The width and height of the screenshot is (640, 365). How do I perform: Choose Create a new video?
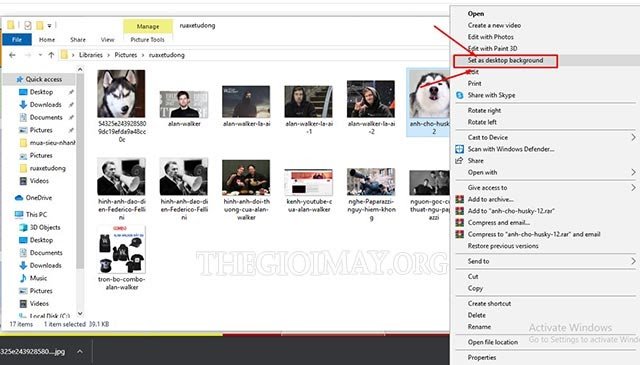pos(494,25)
